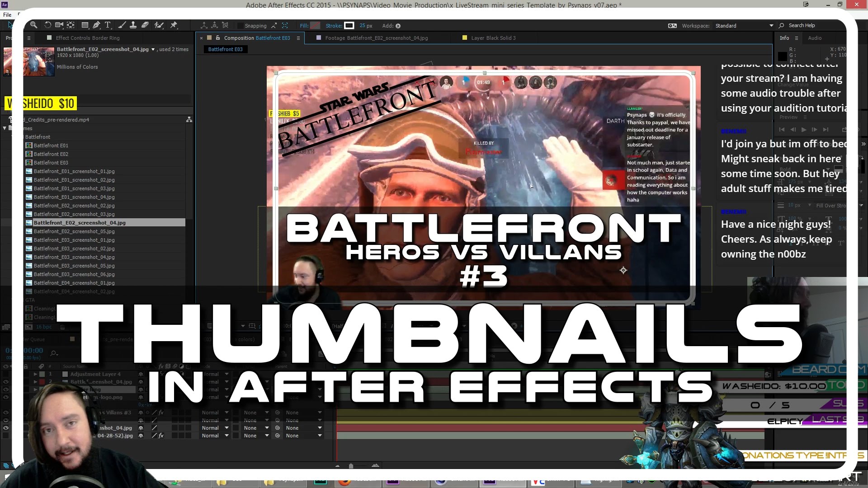
Task: Click the snap bounding box icon
Action: [285, 26]
